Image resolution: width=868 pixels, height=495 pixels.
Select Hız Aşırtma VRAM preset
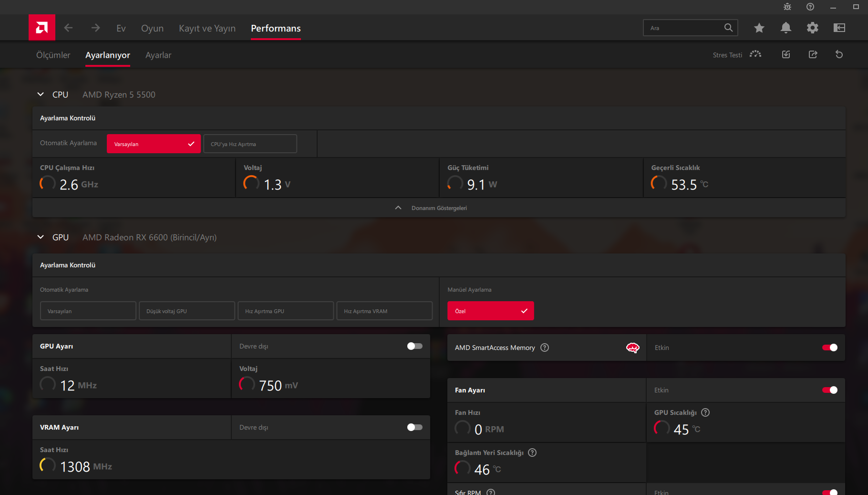coord(384,311)
